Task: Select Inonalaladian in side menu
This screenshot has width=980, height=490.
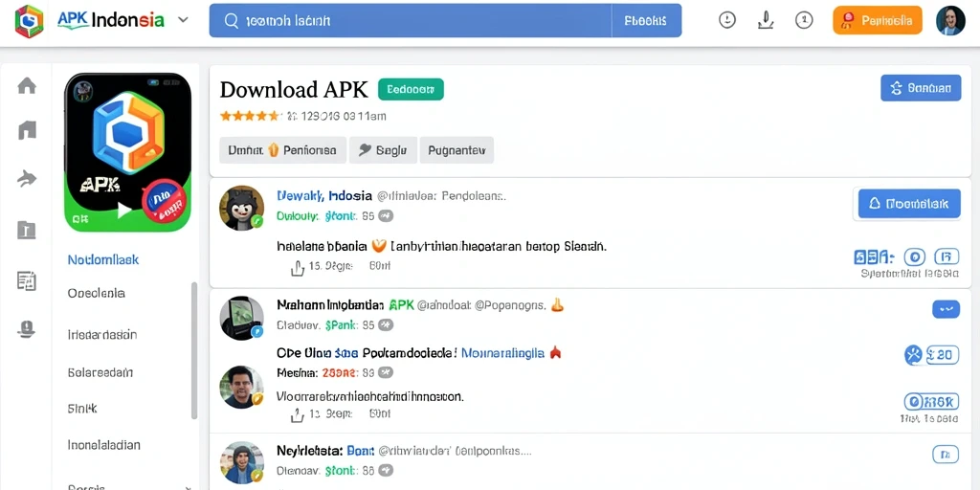Action: (103, 445)
